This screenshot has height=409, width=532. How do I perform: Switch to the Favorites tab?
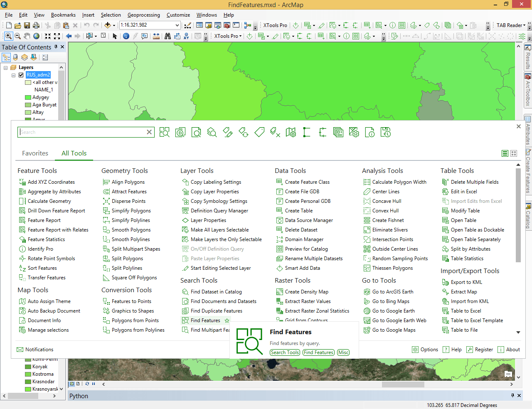pos(35,153)
